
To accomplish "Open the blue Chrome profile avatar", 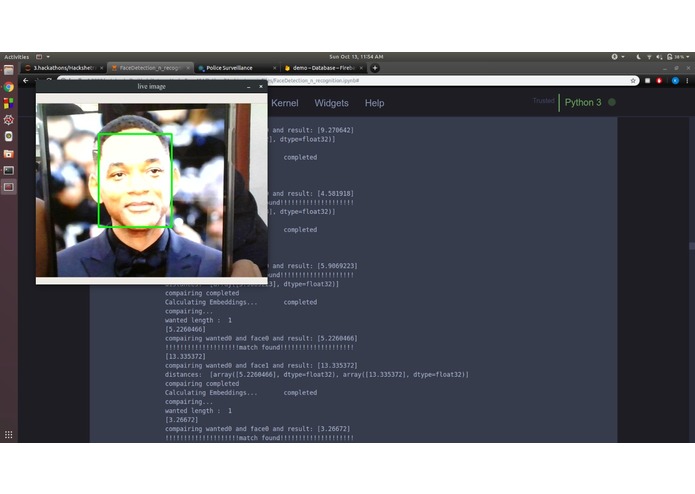I will point(675,81).
